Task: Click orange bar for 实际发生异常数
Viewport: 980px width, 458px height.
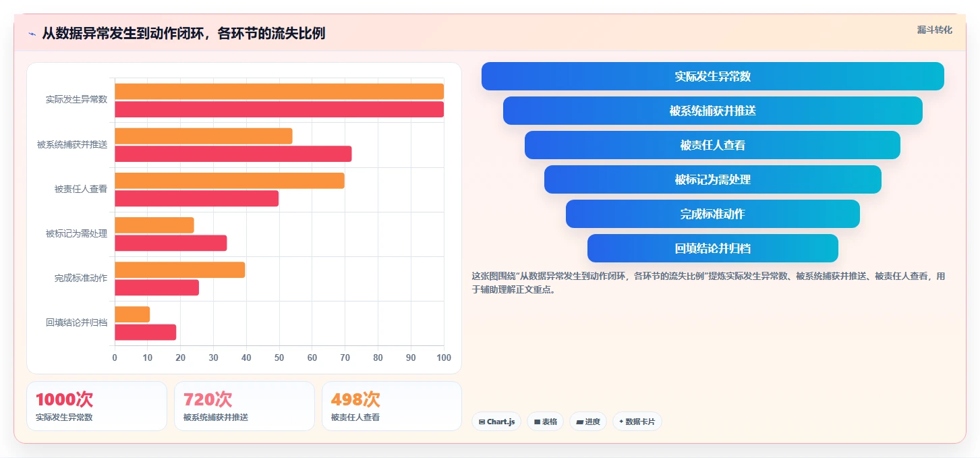Action: [x=279, y=92]
